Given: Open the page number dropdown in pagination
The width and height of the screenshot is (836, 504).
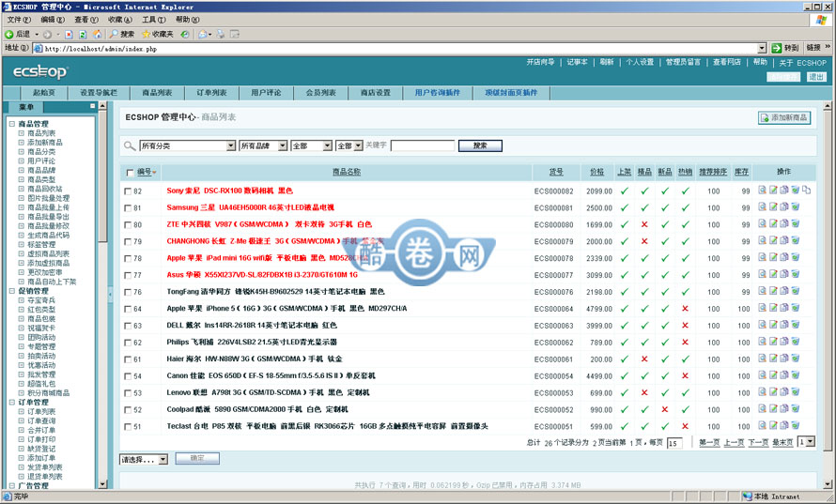Looking at the screenshot, I should 806,442.
